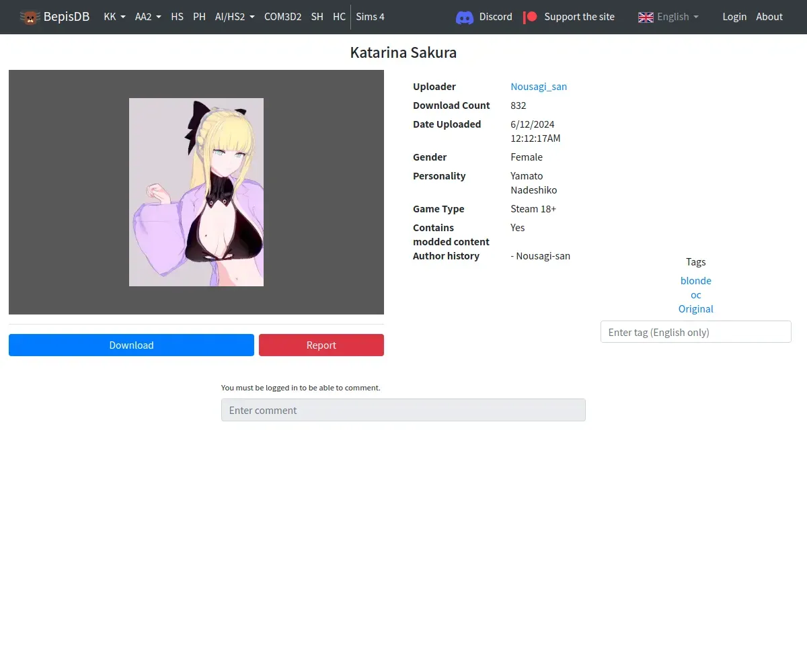Open the Sims 4 section
This screenshot has width=807, height=672.
pyautogui.click(x=370, y=17)
